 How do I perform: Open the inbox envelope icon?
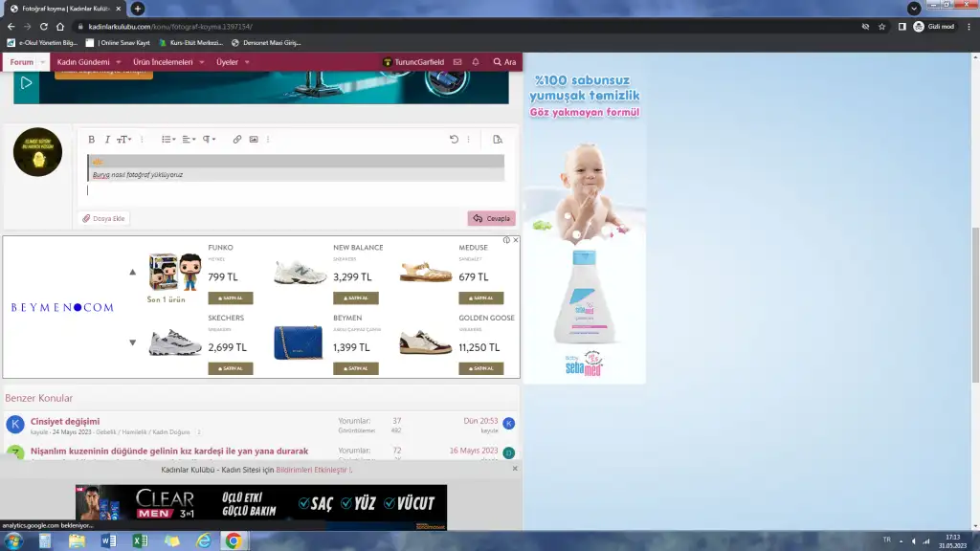457,62
